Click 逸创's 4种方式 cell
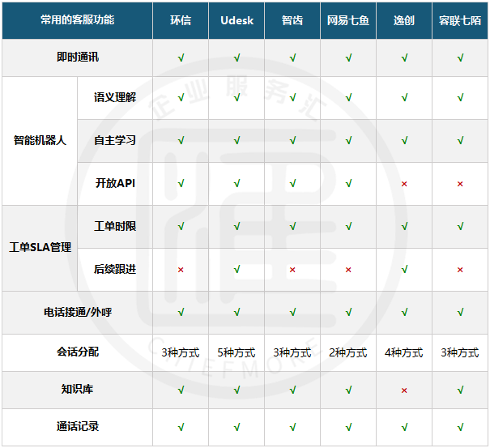The width and height of the screenshot is (490, 448). (404, 352)
